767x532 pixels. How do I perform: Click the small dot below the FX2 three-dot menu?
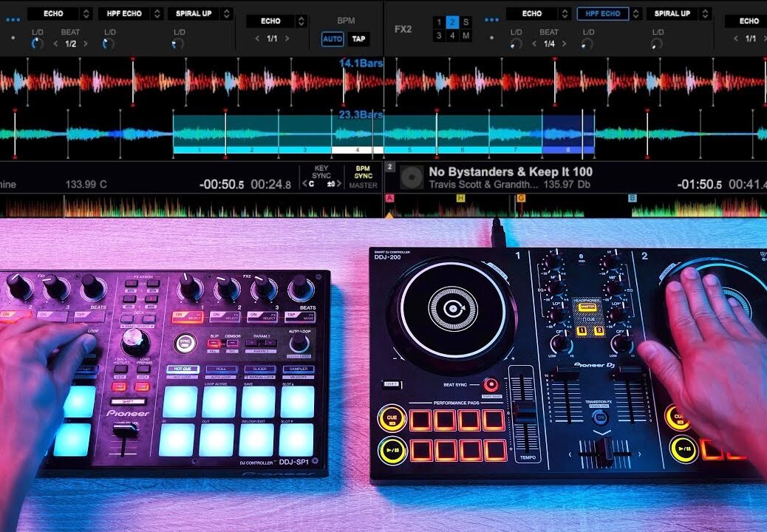pos(491,38)
